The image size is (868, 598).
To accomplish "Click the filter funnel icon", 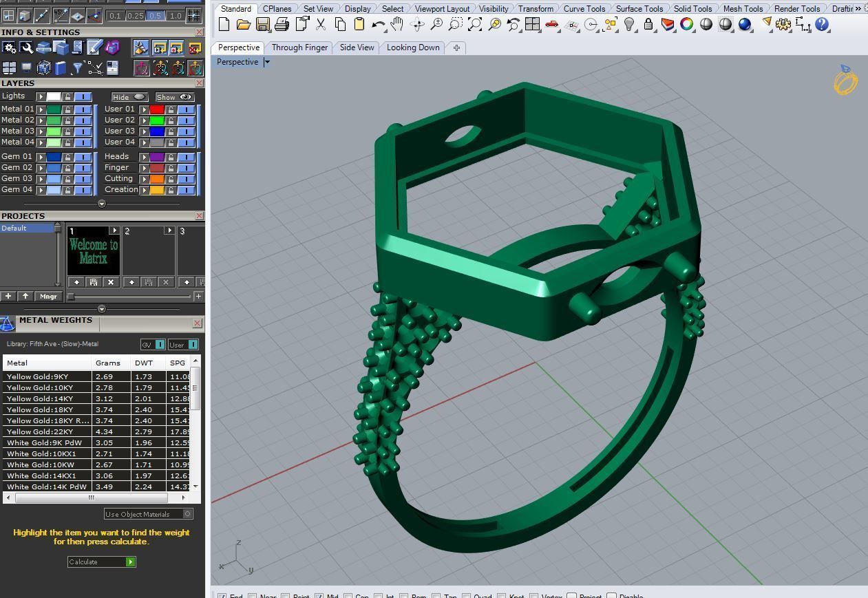I will 78,68.
